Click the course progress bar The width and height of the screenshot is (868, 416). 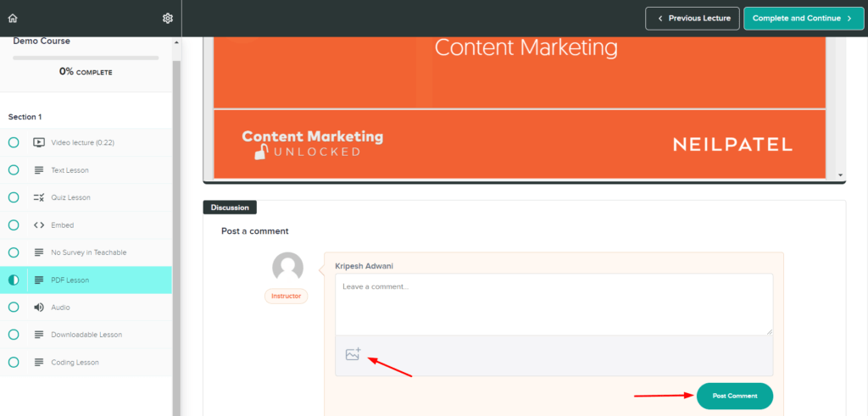pyautogui.click(x=86, y=58)
